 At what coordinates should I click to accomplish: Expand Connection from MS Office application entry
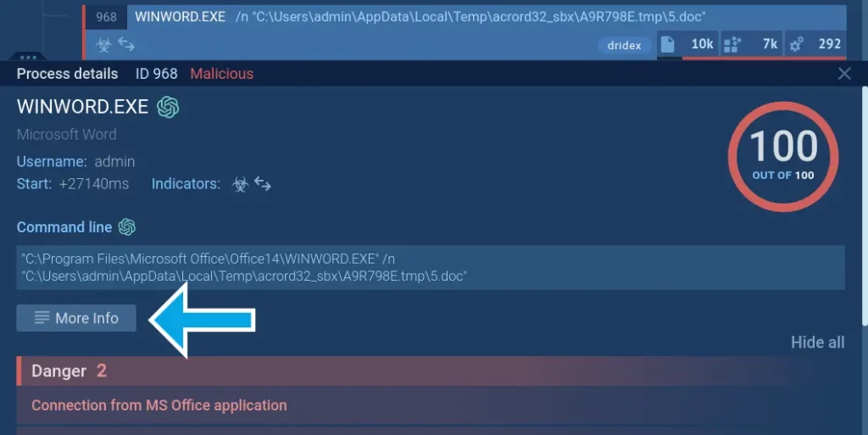tap(159, 405)
